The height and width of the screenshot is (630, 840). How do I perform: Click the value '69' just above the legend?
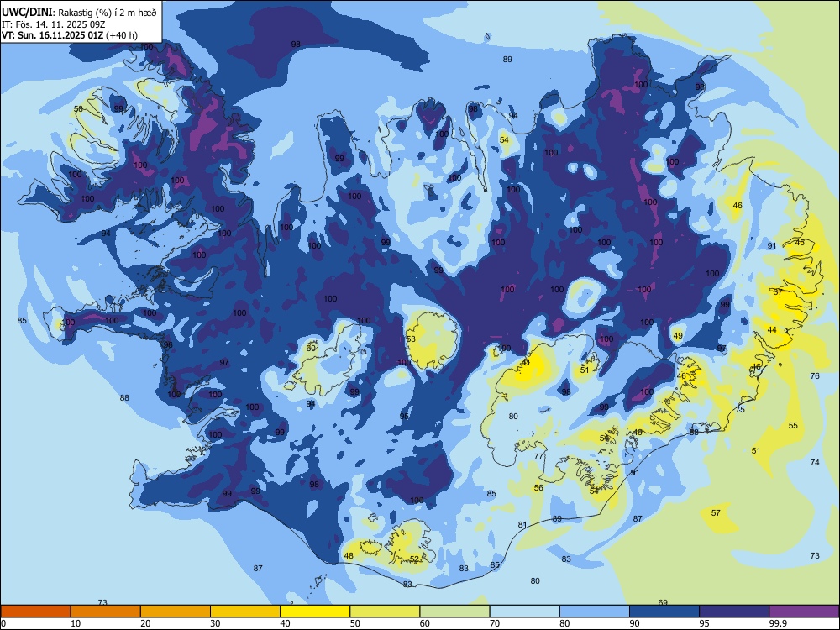pos(663,602)
